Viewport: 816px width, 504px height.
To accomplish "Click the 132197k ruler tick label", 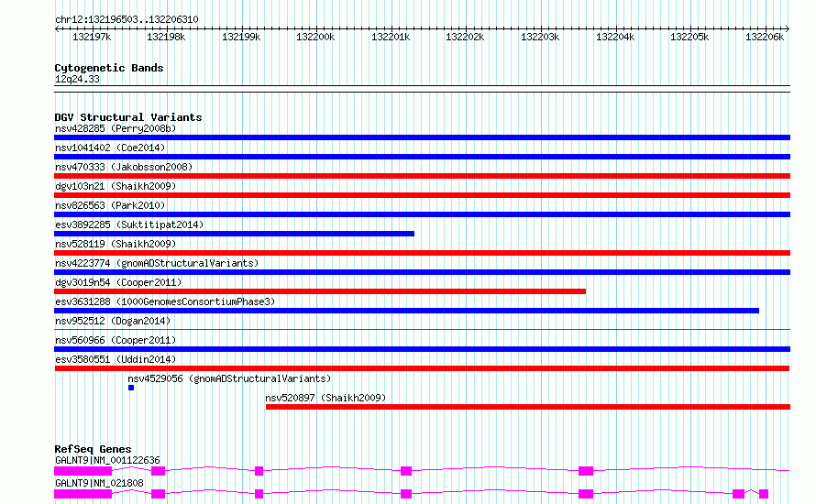I will [92, 37].
